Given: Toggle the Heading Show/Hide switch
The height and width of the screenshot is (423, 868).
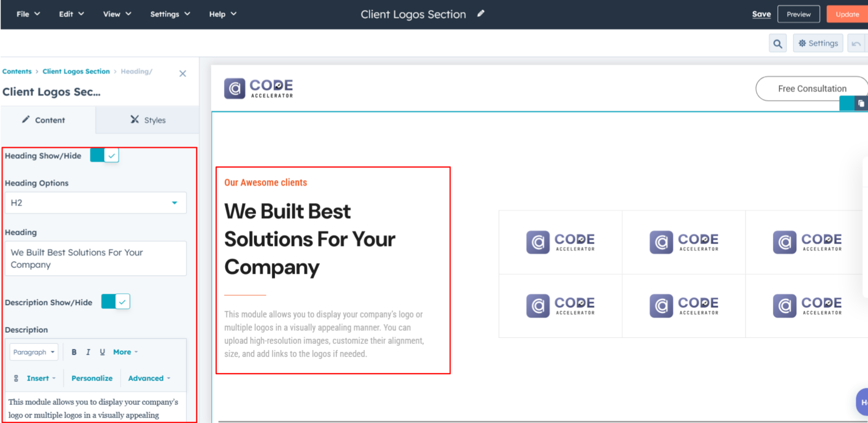Looking at the screenshot, I should [x=104, y=156].
